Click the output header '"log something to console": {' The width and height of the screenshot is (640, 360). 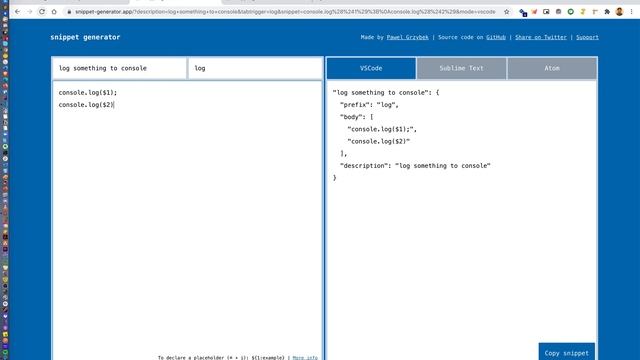click(386, 93)
